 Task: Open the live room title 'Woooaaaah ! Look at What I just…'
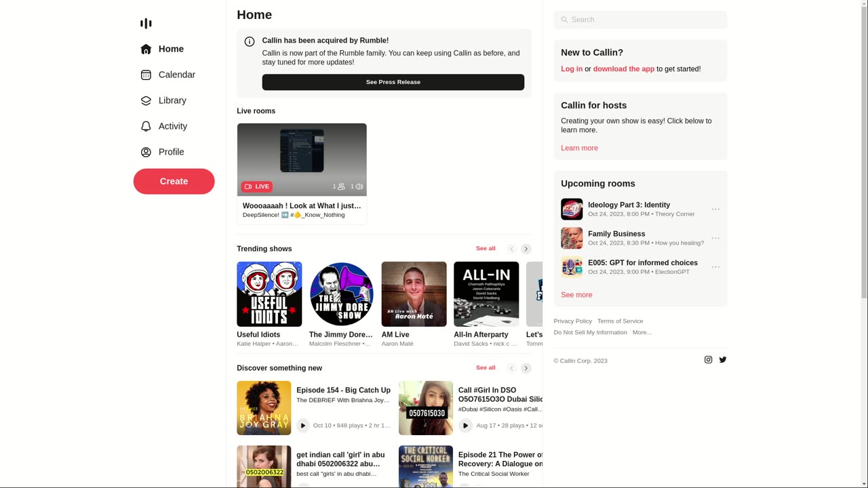click(302, 206)
